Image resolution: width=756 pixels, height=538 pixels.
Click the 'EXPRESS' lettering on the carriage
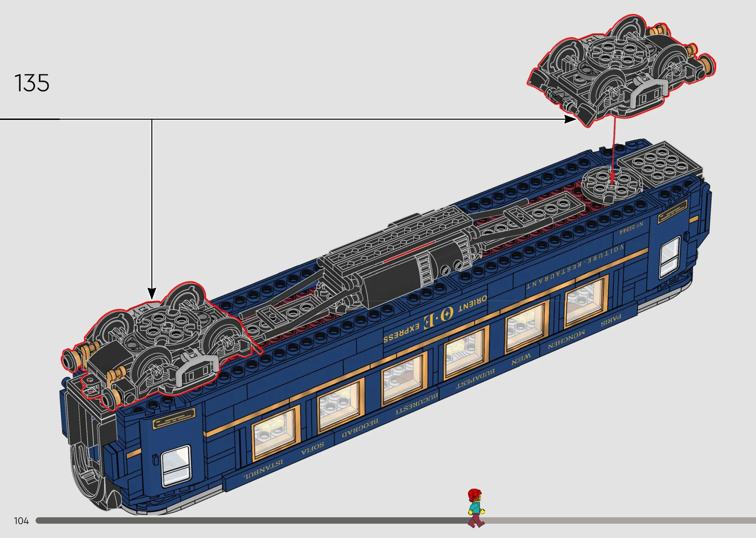pyautogui.click(x=401, y=333)
